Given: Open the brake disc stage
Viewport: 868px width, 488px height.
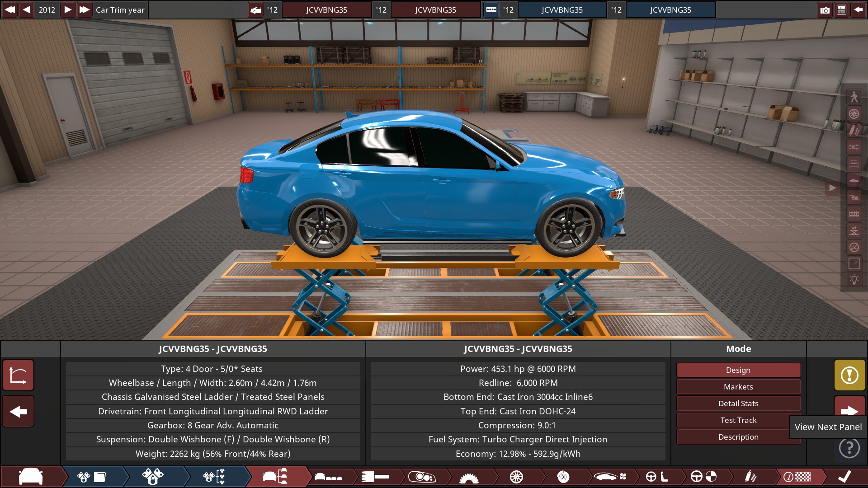Looking at the screenshot, I should pos(563,477).
